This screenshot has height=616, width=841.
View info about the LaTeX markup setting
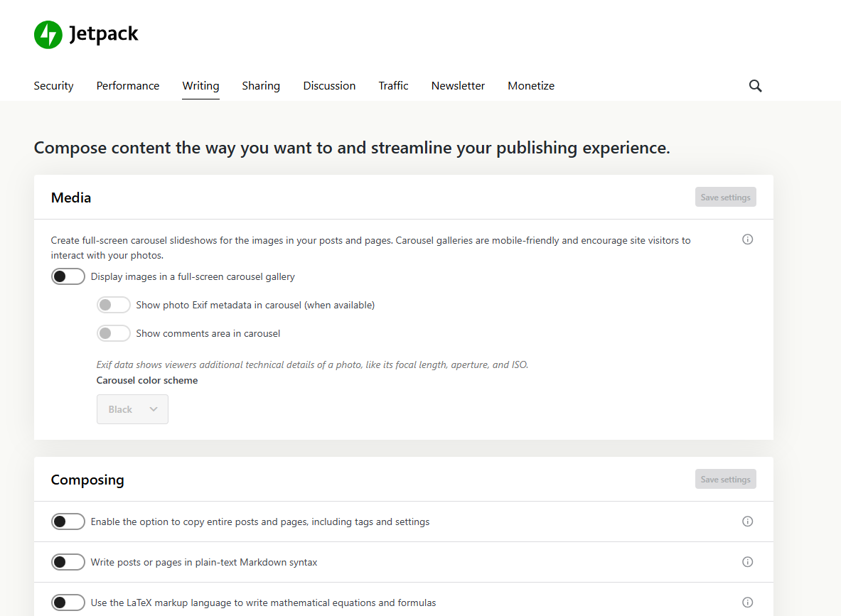point(747,602)
